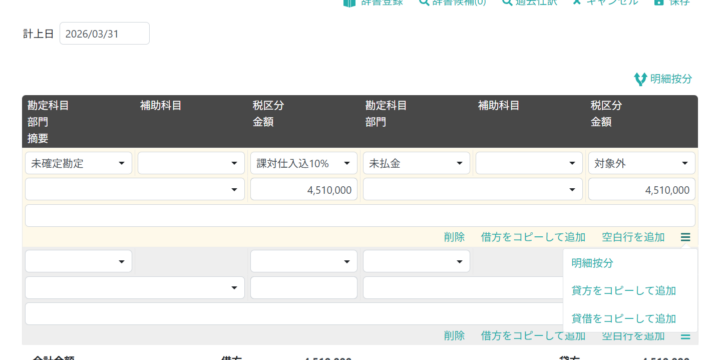
Task: Click the 明細按分 link above the table
Action: click(671, 79)
